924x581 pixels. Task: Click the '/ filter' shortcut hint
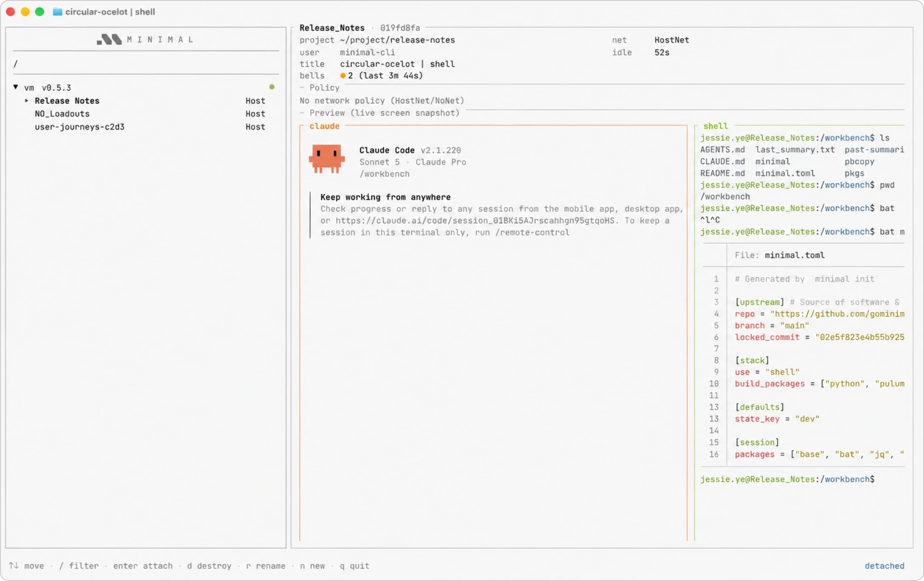[79, 566]
